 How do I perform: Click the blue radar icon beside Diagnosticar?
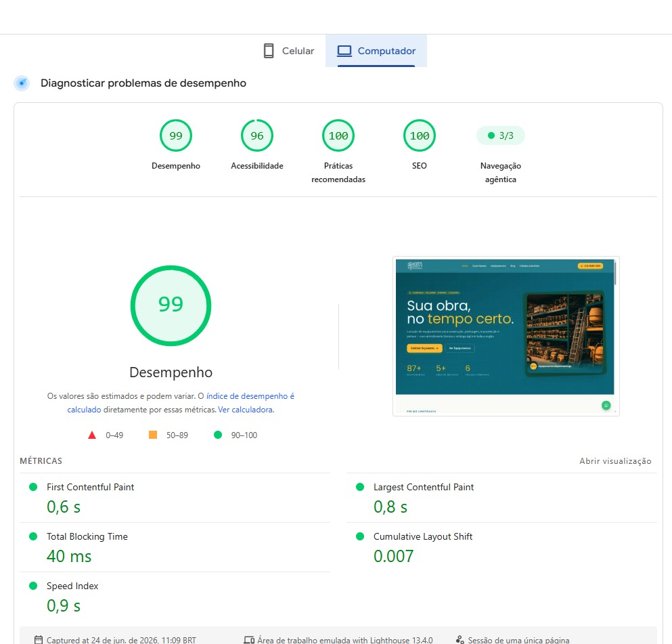22,83
